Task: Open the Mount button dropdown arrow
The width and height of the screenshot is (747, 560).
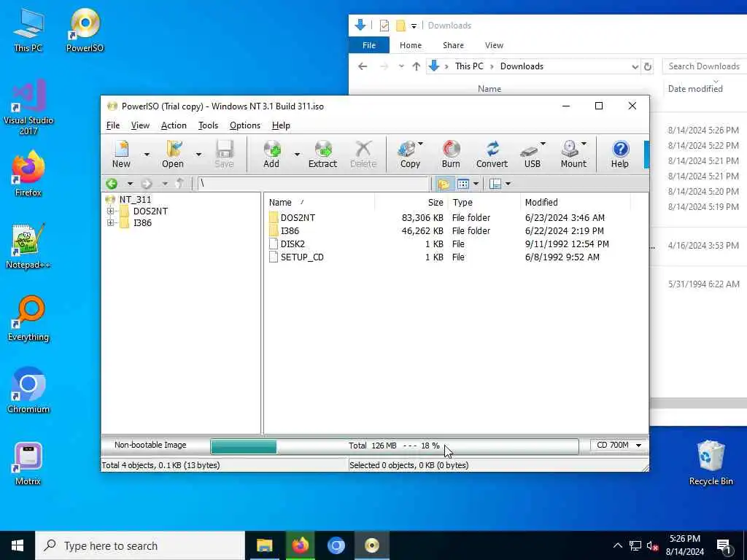Action: [584, 144]
